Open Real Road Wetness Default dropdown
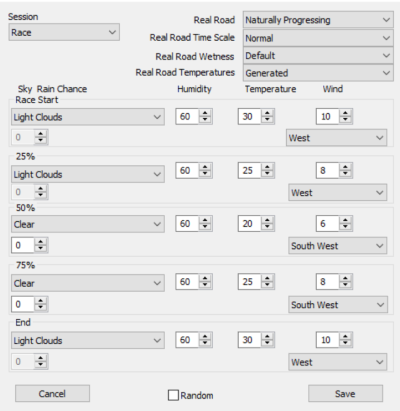Viewport: 400px width, 411px height. pos(318,55)
